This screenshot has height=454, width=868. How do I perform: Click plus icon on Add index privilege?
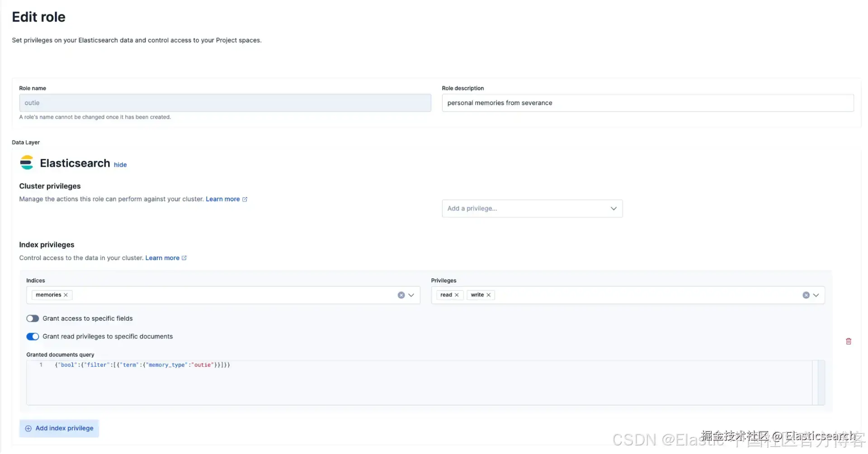pos(28,429)
